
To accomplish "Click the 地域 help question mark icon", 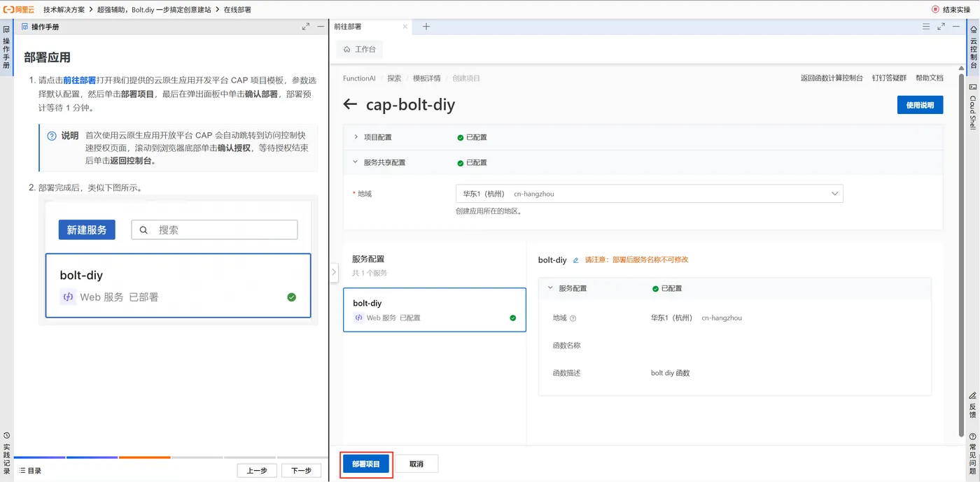I will (573, 318).
